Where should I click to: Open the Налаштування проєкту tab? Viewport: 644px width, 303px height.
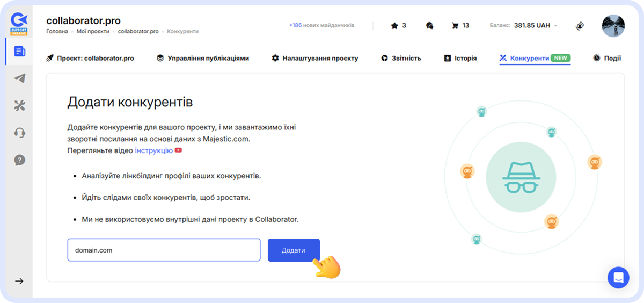tap(314, 58)
